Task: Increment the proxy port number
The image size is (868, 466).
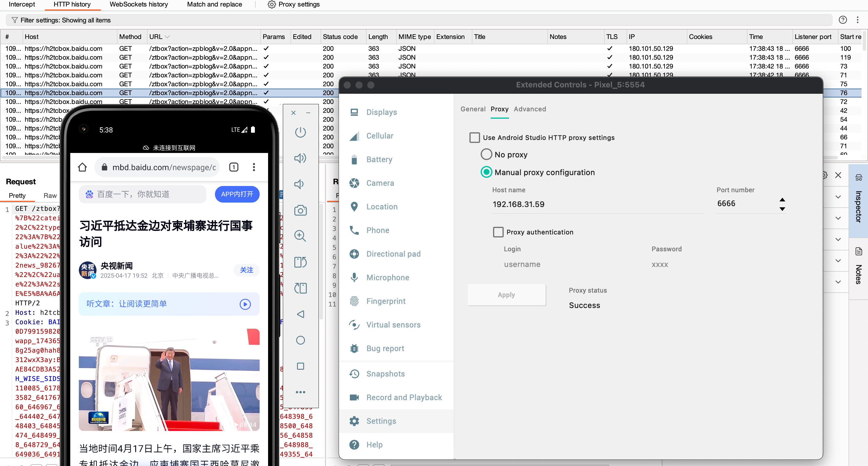Action: [x=782, y=200]
